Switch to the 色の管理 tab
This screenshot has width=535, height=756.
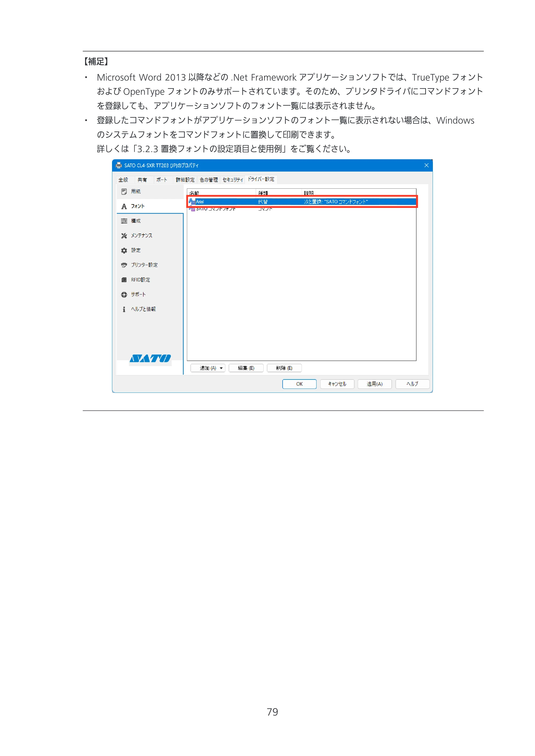click(x=209, y=180)
